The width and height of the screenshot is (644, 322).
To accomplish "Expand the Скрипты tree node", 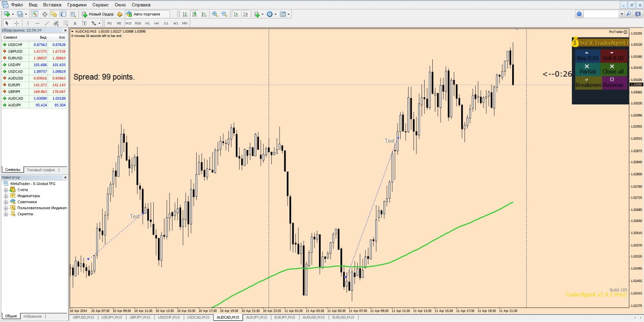I will point(6,214).
